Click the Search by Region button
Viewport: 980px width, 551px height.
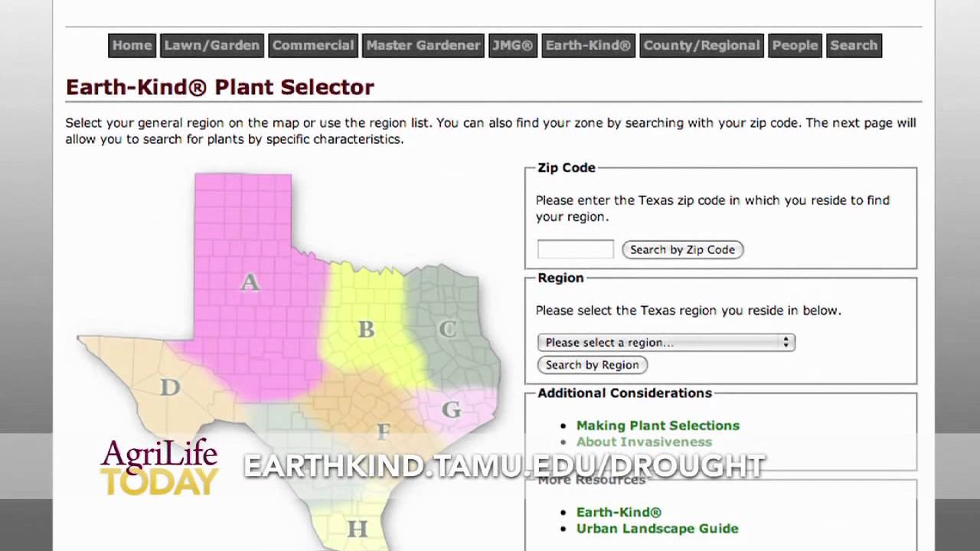click(x=593, y=365)
